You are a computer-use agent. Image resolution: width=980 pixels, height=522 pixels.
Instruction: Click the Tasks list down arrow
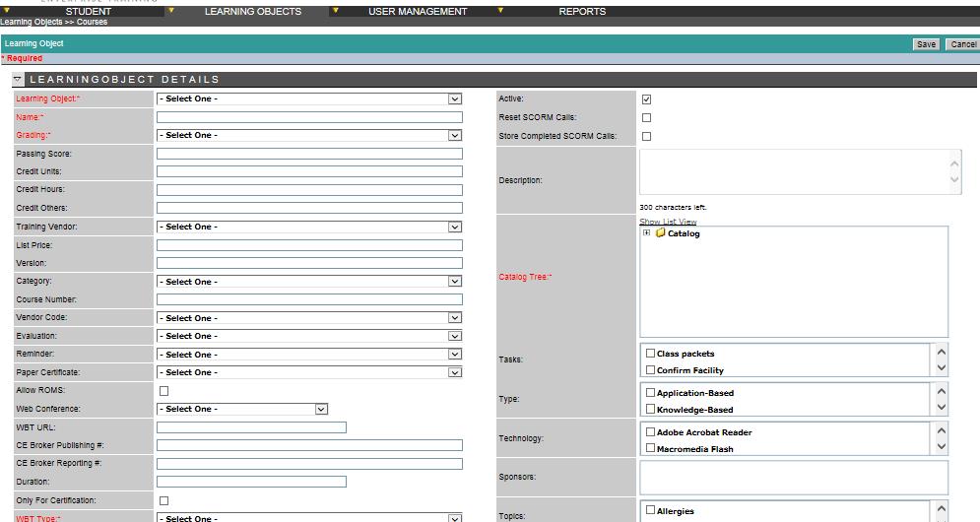[x=942, y=368]
